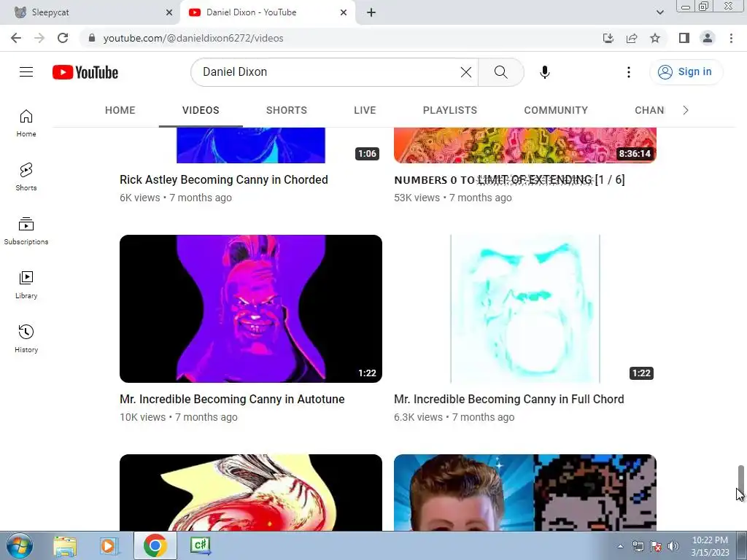747x560 pixels.
Task: Open the Windows Start menu
Action: point(20,545)
